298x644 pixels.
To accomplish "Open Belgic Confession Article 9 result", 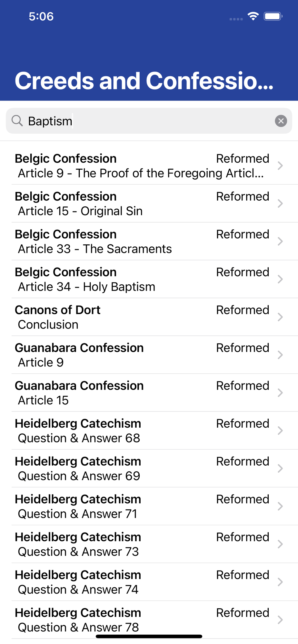I will coord(142,166).
